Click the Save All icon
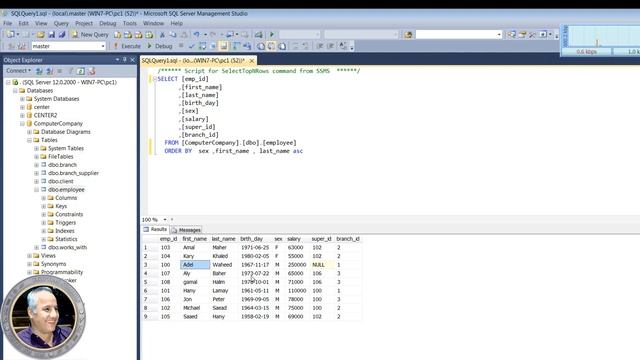This screenshot has width=640, height=360. (62, 35)
